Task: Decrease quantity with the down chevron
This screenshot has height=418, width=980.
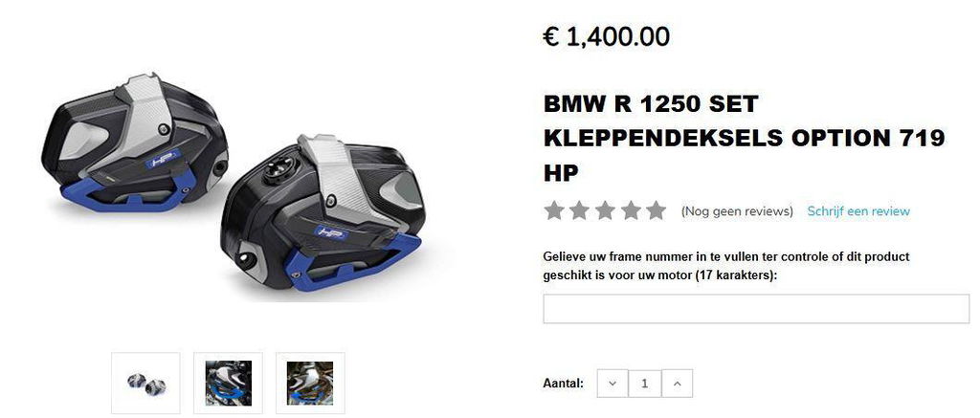Action: 612,384
